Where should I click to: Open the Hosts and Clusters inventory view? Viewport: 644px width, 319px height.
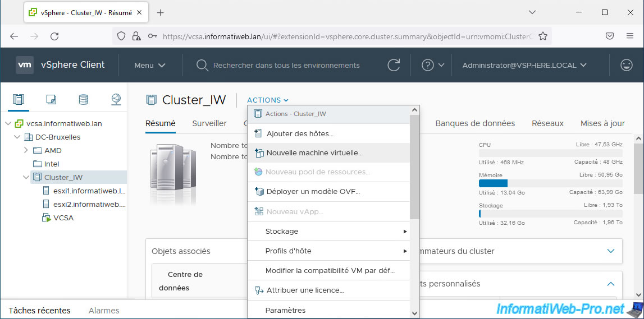point(19,100)
